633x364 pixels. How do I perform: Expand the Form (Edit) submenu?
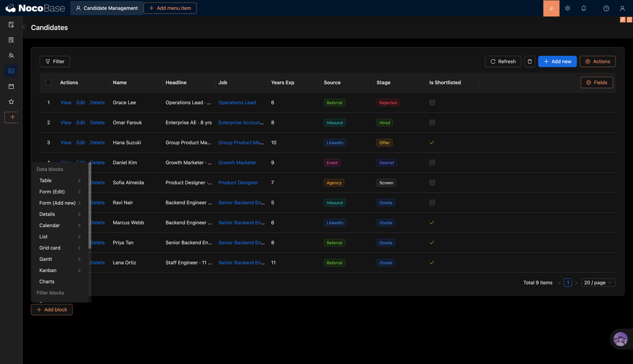(x=60, y=192)
